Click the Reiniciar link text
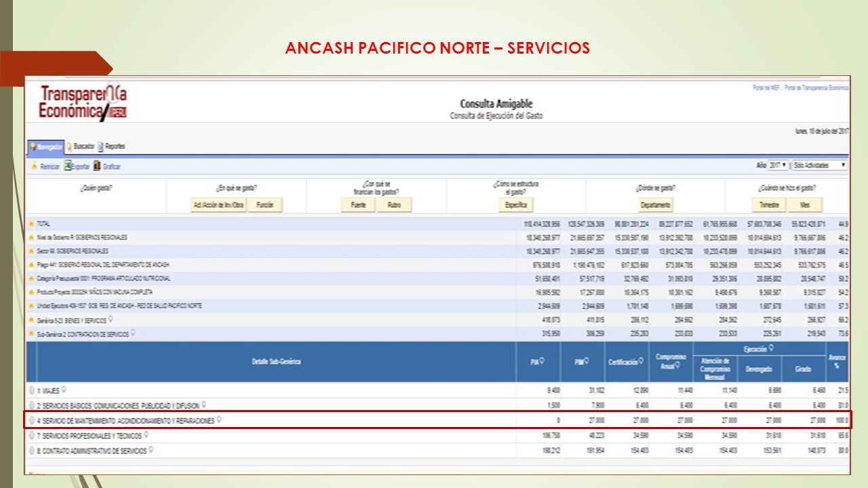Screen dimensions: 868x488 (50, 166)
